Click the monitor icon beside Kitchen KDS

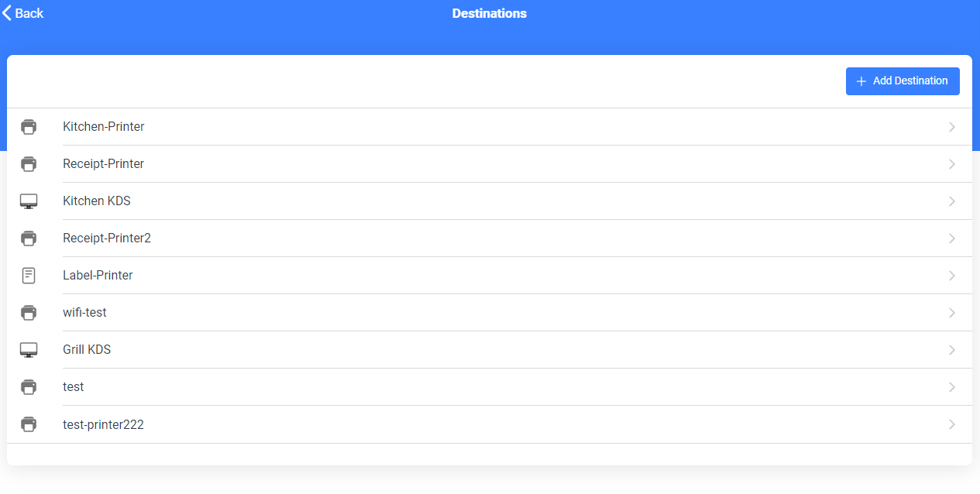pos(29,201)
